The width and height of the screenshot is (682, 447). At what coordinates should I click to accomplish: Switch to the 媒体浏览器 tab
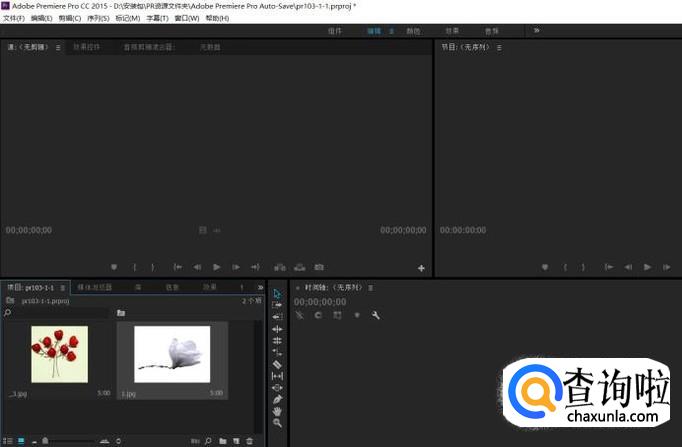pyautogui.click(x=95, y=287)
